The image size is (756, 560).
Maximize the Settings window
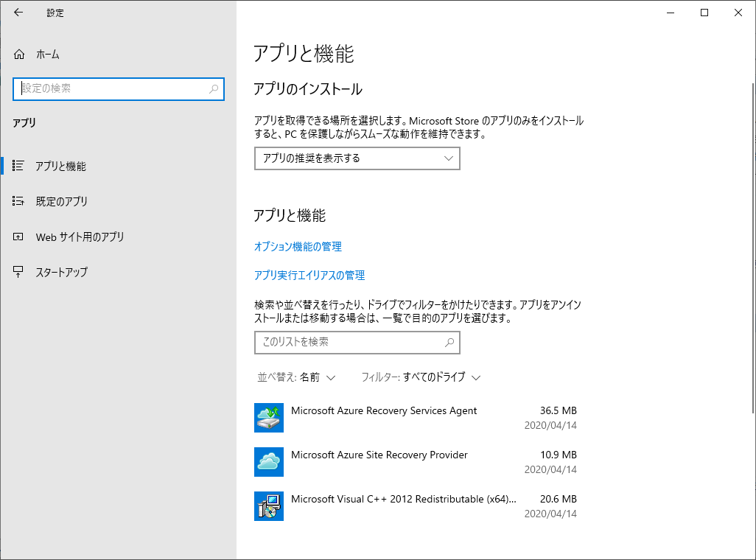(x=704, y=13)
